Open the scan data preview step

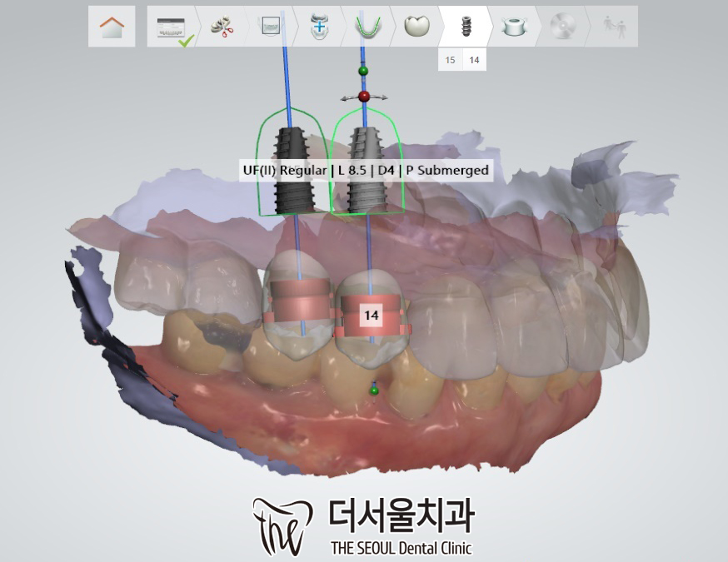click(271, 27)
